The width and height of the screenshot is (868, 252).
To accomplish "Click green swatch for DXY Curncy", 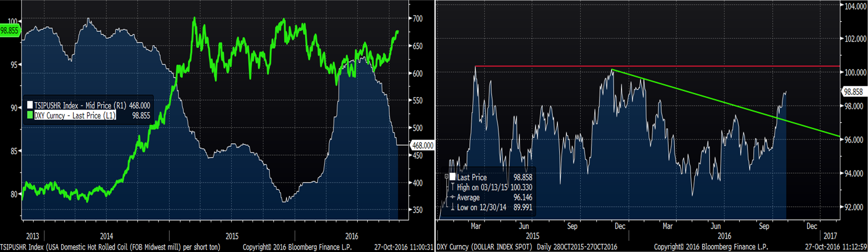I will (30, 115).
